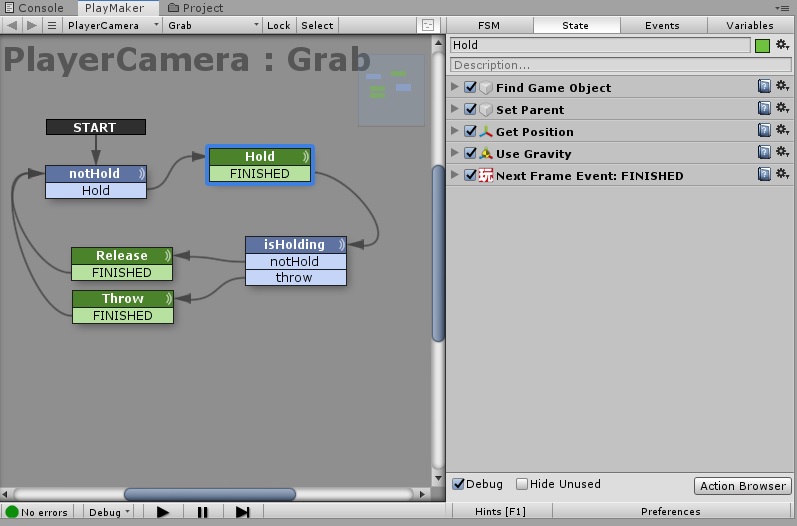Select the notHold state node
Image resolution: width=797 pixels, height=526 pixels.
pos(96,174)
